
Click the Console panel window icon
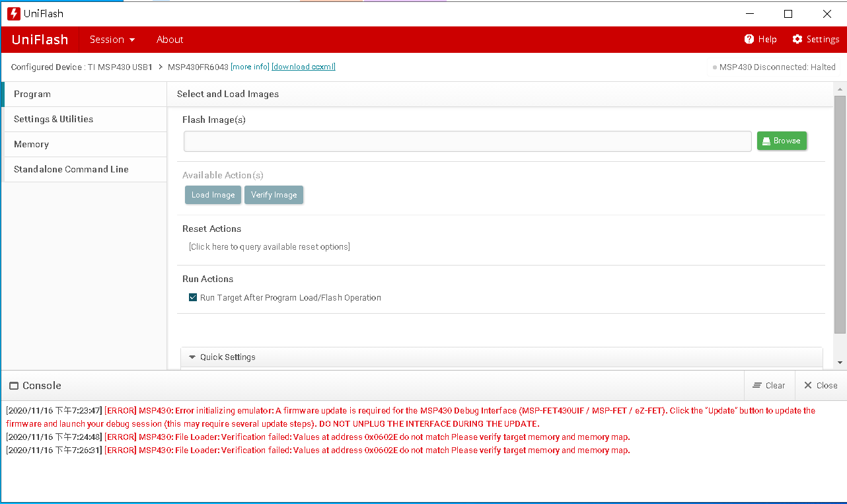[x=14, y=386]
